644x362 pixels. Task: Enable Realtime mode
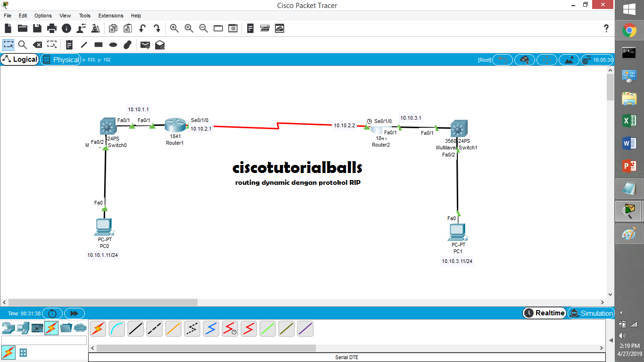(x=544, y=313)
